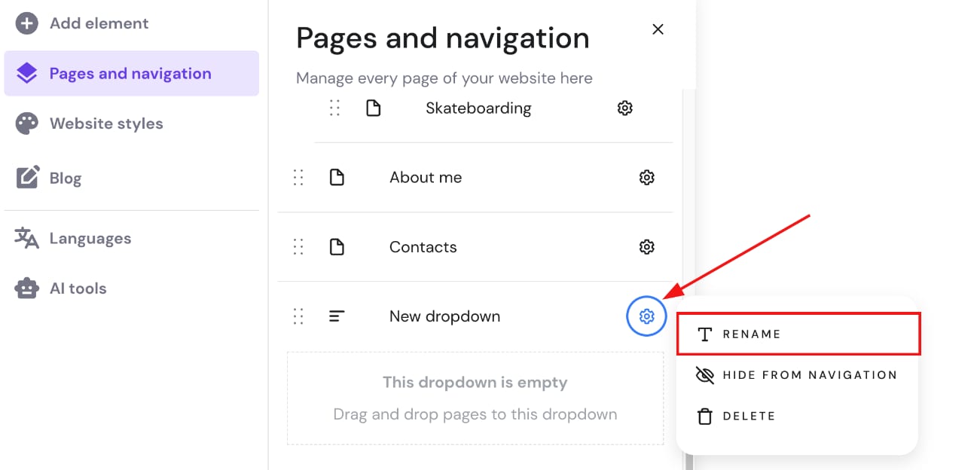Close the Pages and navigation panel
The image size is (980, 470).
pos(658,29)
